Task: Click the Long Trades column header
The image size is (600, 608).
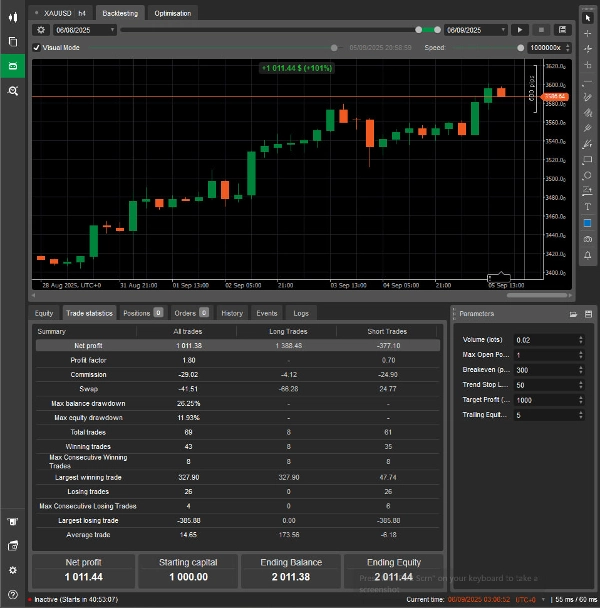Action: point(288,332)
